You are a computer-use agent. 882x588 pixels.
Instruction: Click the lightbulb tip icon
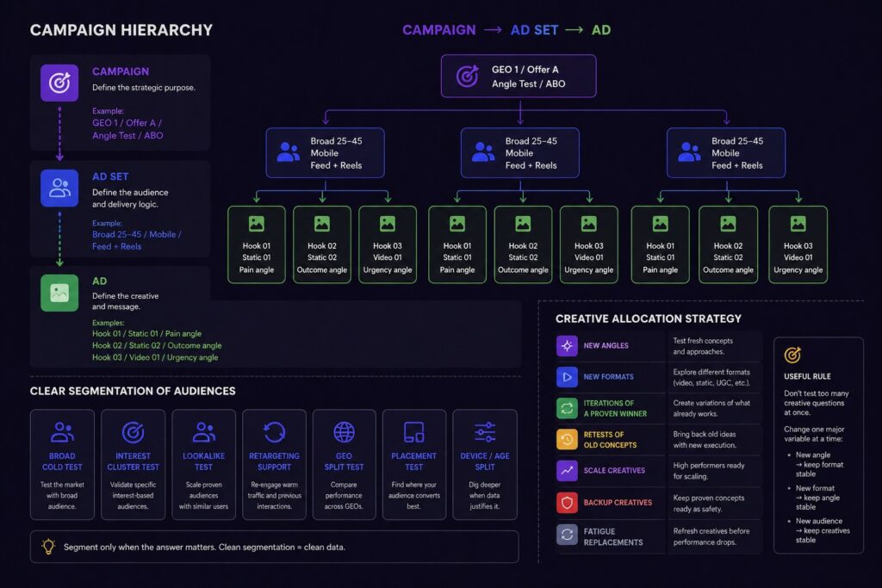point(48,547)
